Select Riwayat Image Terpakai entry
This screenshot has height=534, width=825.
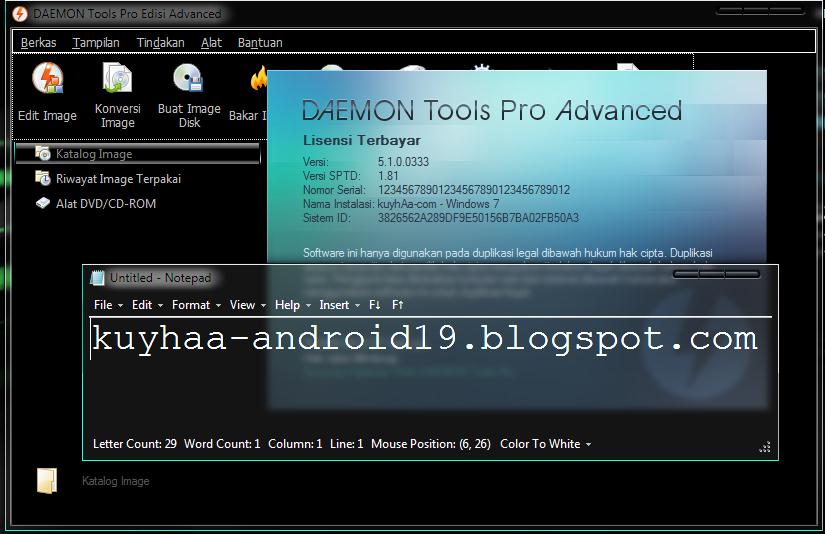118,179
